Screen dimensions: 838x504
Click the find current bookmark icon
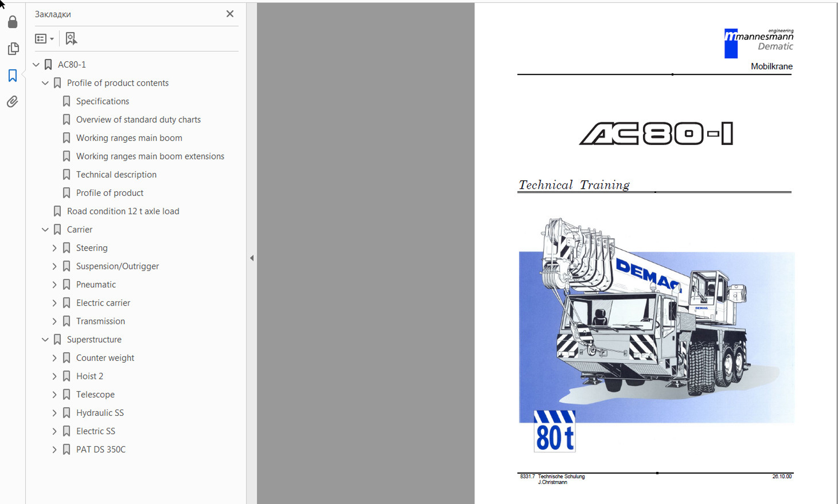71,38
